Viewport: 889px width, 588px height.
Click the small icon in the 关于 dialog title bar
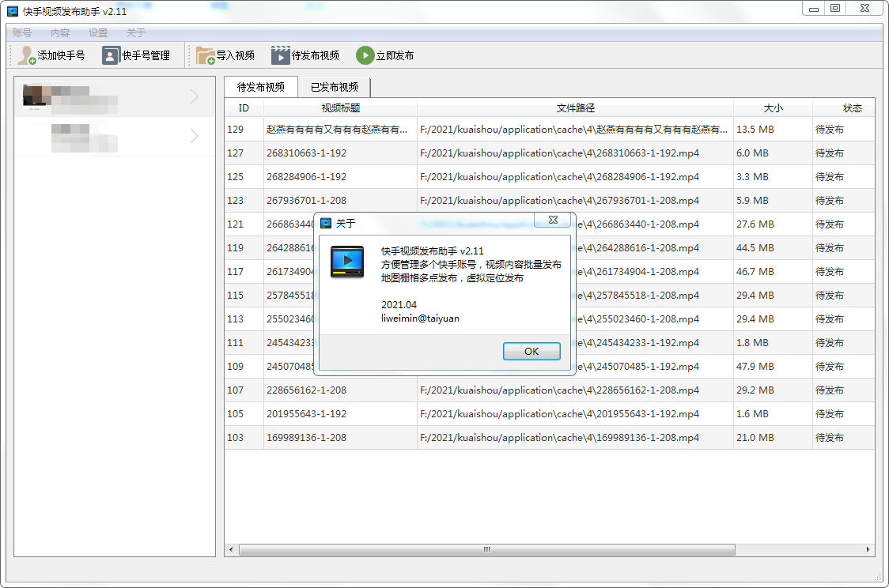[x=326, y=223]
